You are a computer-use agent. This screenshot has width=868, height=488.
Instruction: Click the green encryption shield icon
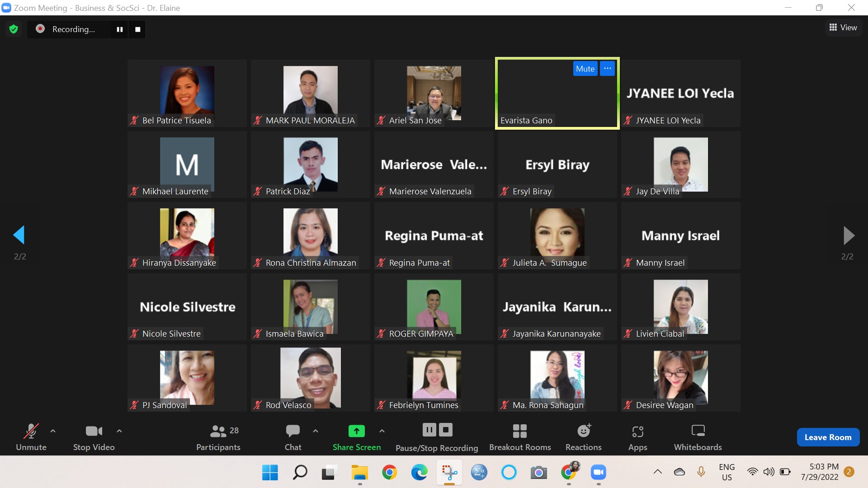click(14, 29)
